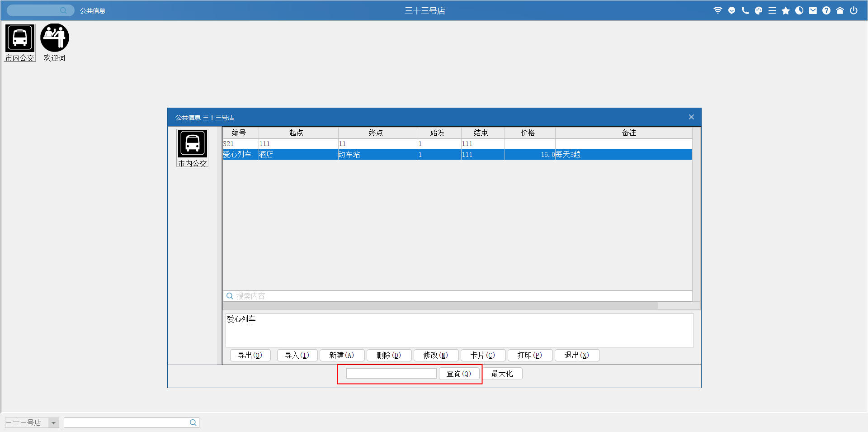Click the 打印(P) print button
The width and height of the screenshot is (868, 432).
(x=530, y=355)
